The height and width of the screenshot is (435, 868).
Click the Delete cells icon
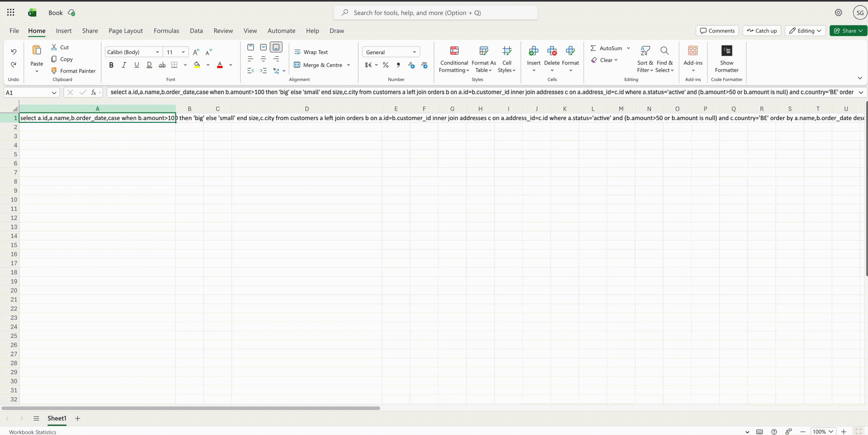[552, 51]
